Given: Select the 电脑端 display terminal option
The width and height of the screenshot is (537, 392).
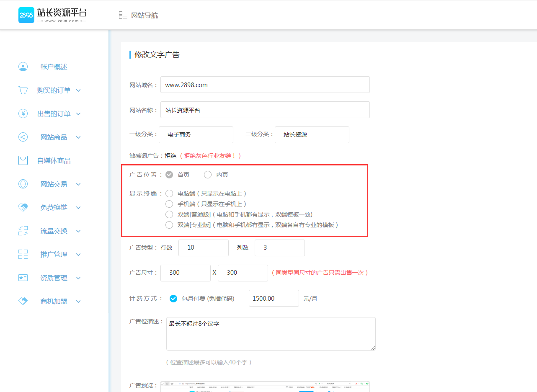Looking at the screenshot, I should pos(169,193).
